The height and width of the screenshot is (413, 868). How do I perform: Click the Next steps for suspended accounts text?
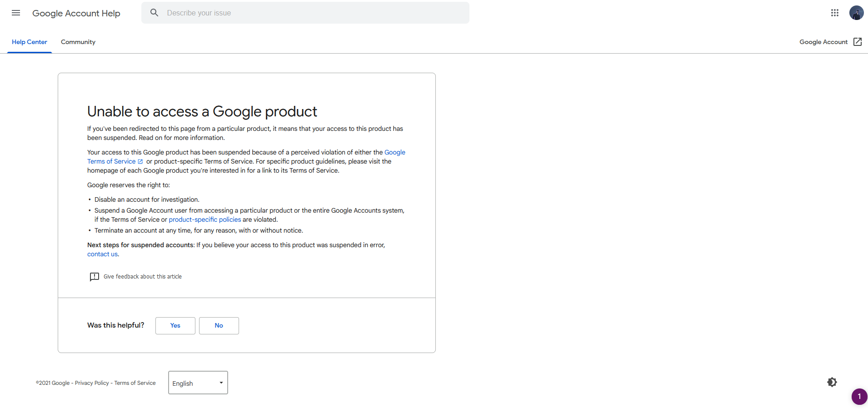click(141, 245)
